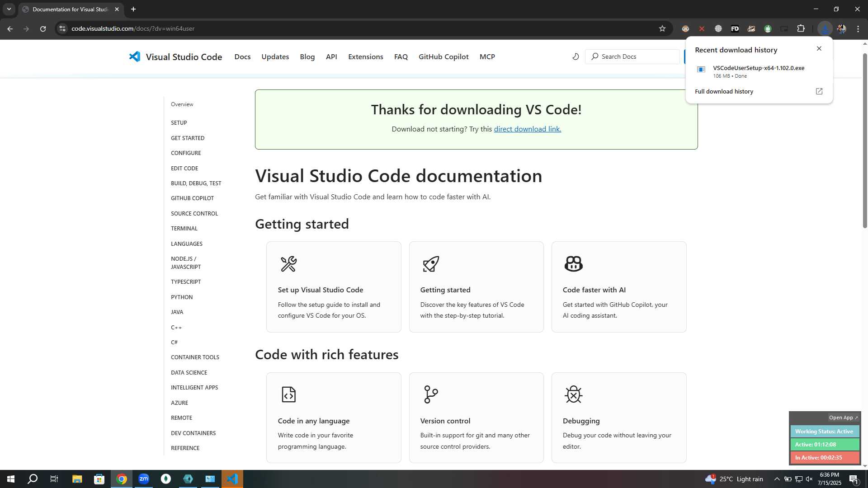Open AZURE sidebar section
The width and height of the screenshot is (868, 488).
pos(179,403)
